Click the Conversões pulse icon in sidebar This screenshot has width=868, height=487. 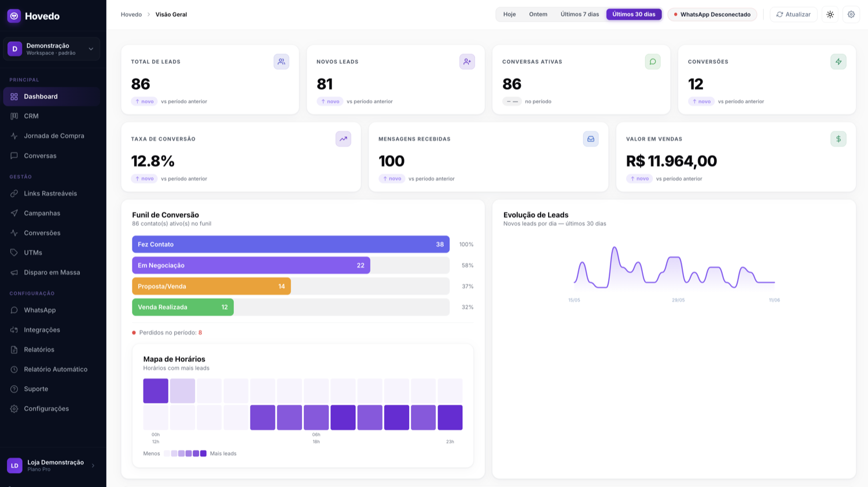(14, 233)
